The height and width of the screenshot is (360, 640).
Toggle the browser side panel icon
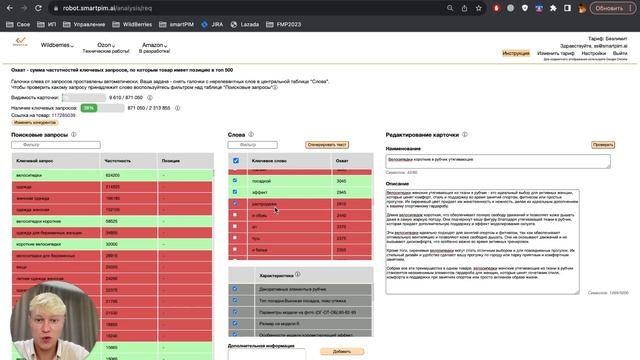567,8
